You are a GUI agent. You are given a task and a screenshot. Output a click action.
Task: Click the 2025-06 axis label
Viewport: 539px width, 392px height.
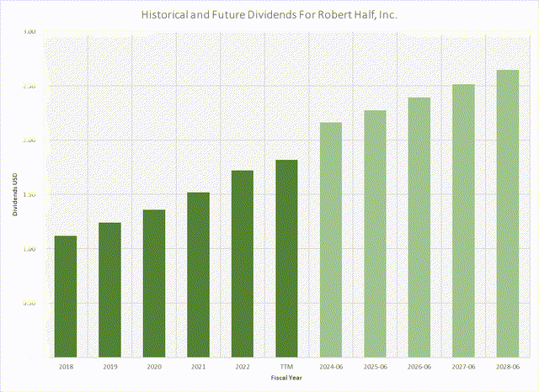[x=376, y=367]
